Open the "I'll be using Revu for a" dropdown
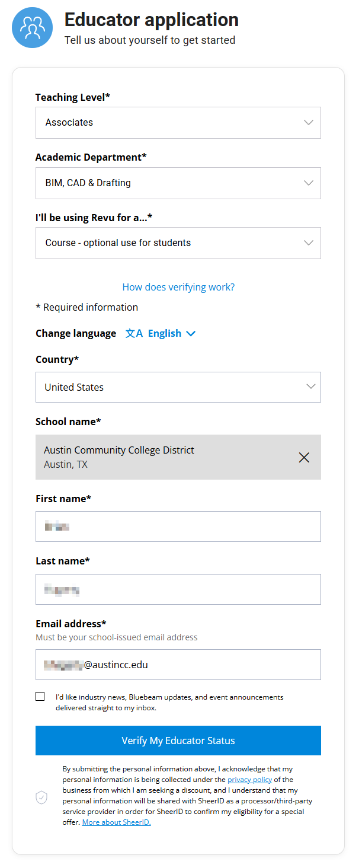The width and height of the screenshot is (359, 868). tap(178, 243)
